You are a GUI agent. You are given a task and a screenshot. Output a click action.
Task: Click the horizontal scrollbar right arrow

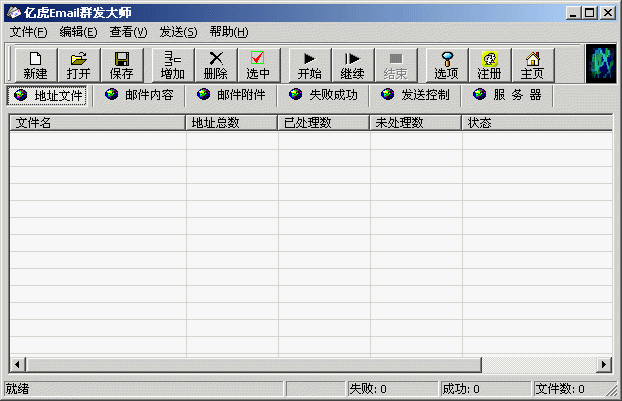[604, 365]
